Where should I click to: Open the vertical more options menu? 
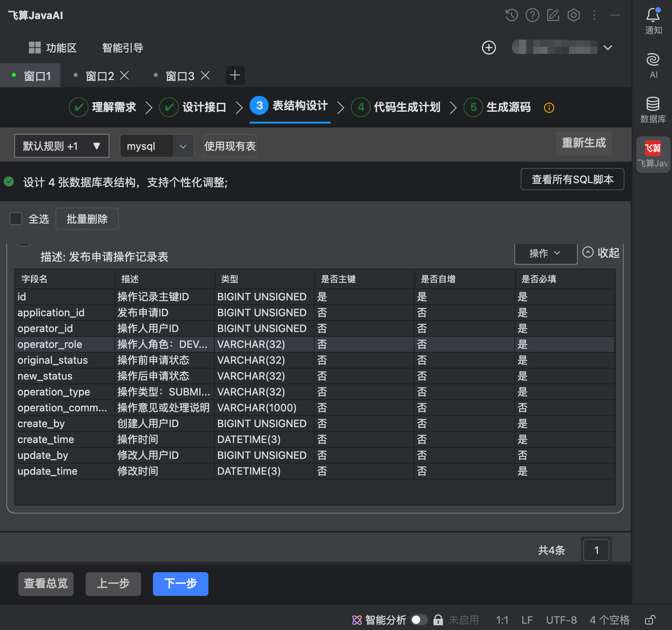tap(594, 15)
